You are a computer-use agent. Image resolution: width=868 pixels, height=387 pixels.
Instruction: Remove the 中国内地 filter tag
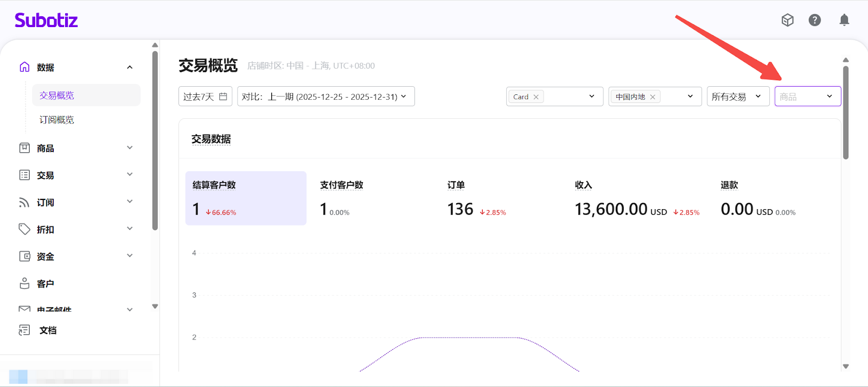click(653, 97)
